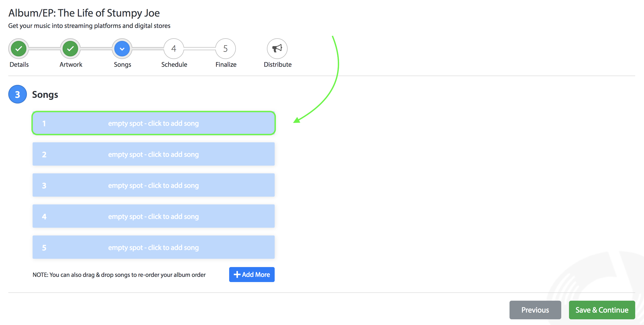Add a song to empty spot 5
The image size is (644, 325).
tap(154, 247)
